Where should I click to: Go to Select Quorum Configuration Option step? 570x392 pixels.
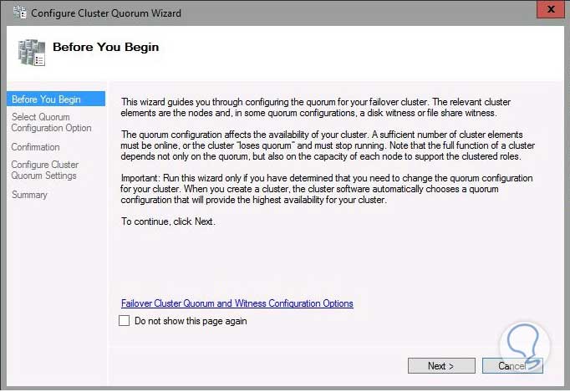pos(51,123)
